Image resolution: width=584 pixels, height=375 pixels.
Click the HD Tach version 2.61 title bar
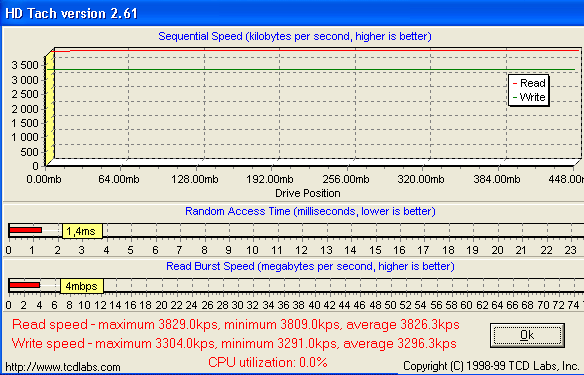coord(292,13)
